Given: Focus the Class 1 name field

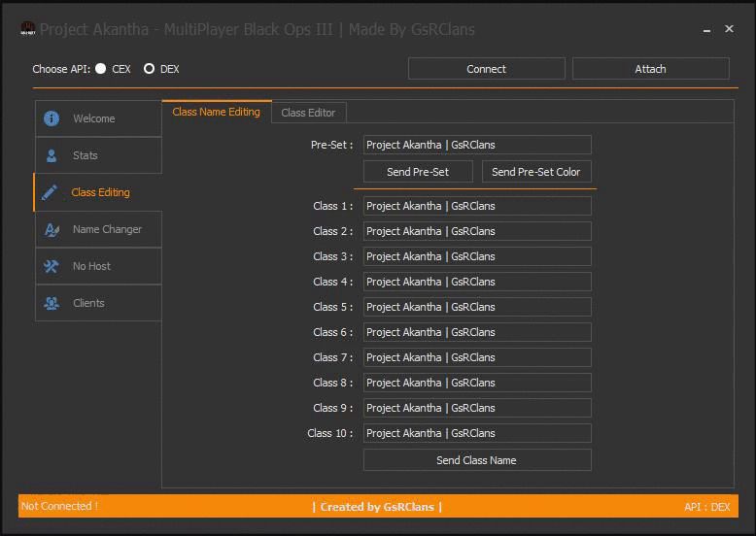Looking at the screenshot, I should (477, 206).
